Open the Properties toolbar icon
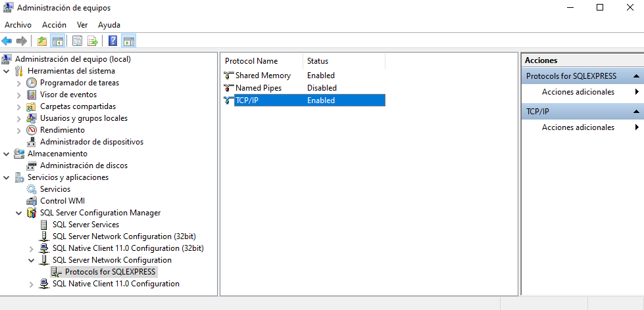 77,41
